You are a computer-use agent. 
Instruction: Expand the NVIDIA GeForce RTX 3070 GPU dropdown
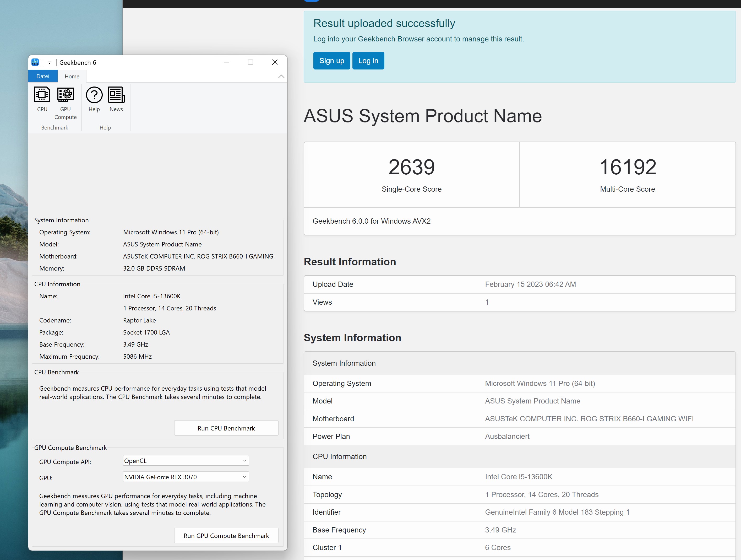(186, 477)
